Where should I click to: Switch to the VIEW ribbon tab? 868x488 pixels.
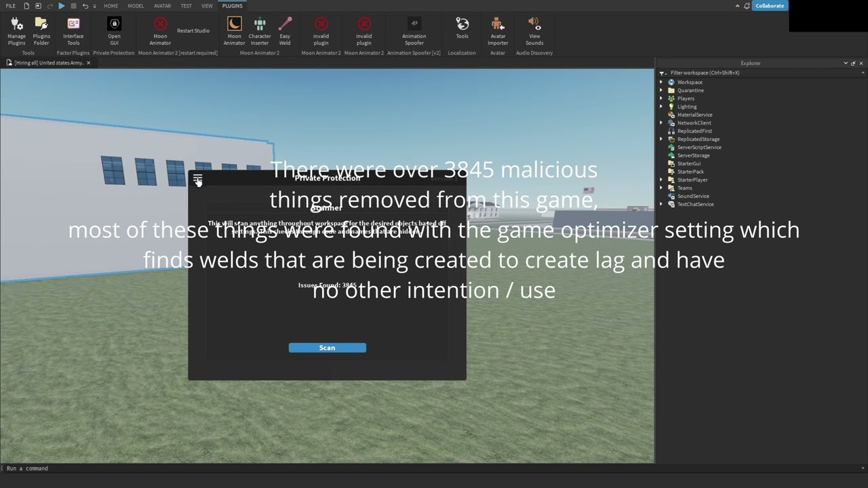coord(207,5)
